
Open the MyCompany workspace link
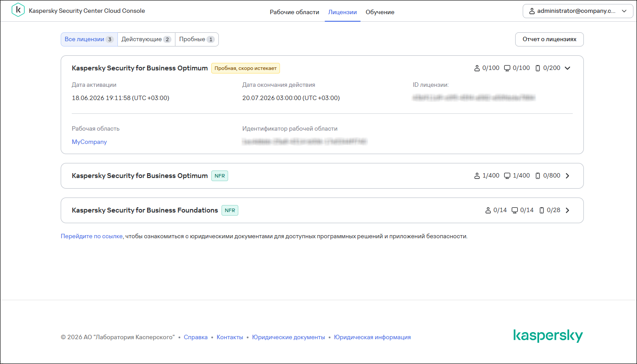click(x=89, y=142)
